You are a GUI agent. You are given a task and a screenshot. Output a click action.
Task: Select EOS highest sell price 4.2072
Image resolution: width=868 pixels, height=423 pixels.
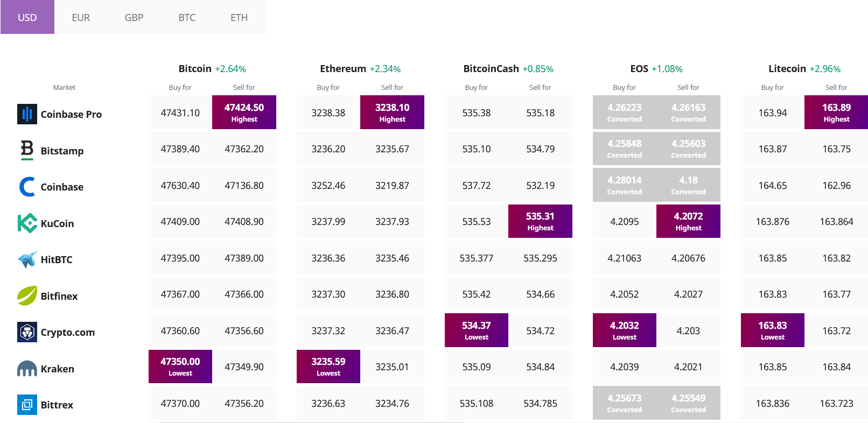(688, 221)
